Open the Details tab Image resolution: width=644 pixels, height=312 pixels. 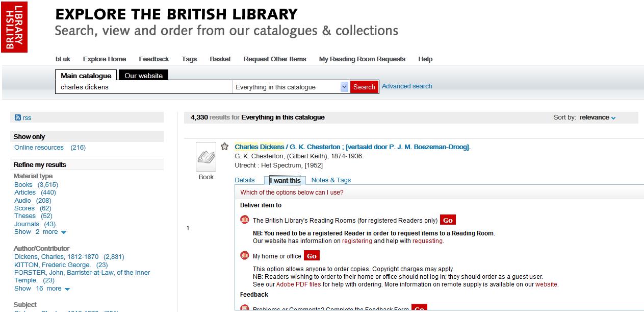(x=244, y=180)
